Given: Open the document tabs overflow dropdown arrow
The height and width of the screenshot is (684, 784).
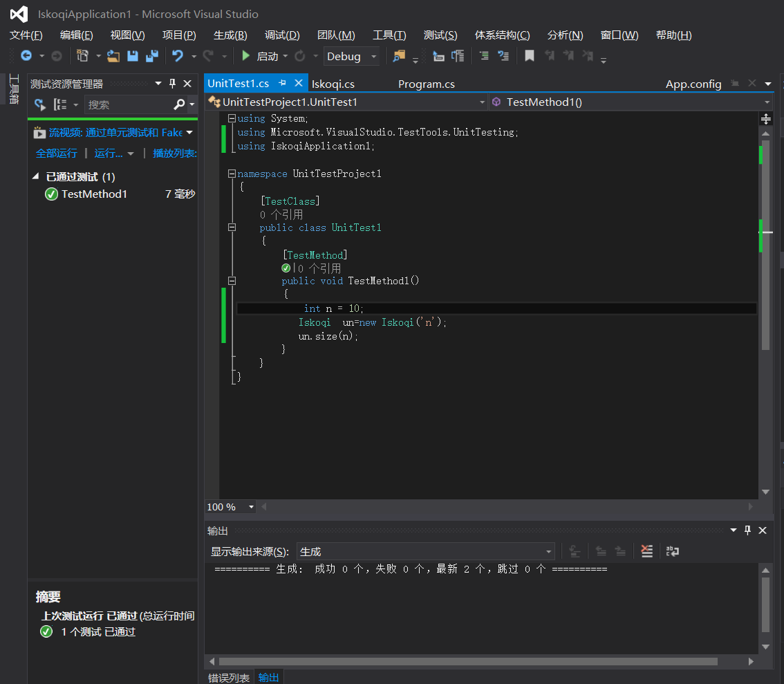Looking at the screenshot, I should click(768, 84).
